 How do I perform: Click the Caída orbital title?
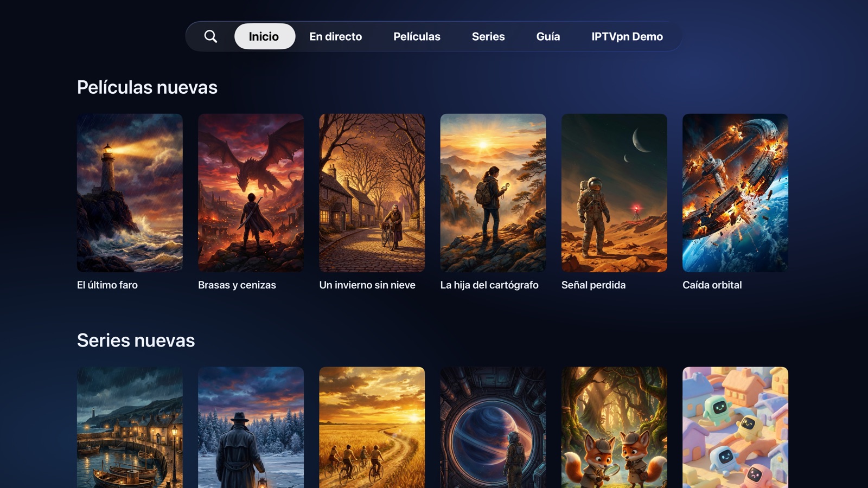click(712, 285)
